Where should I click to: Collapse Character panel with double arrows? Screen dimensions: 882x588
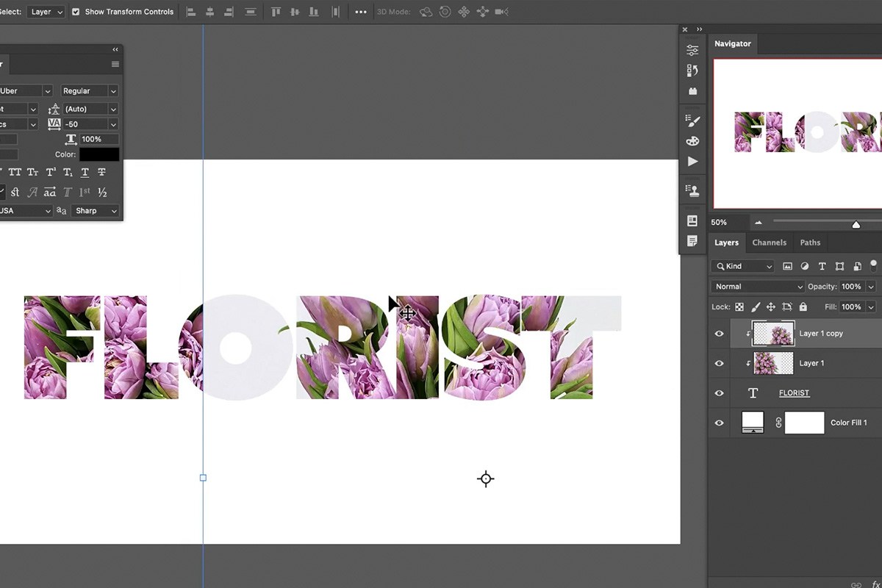(x=115, y=49)
